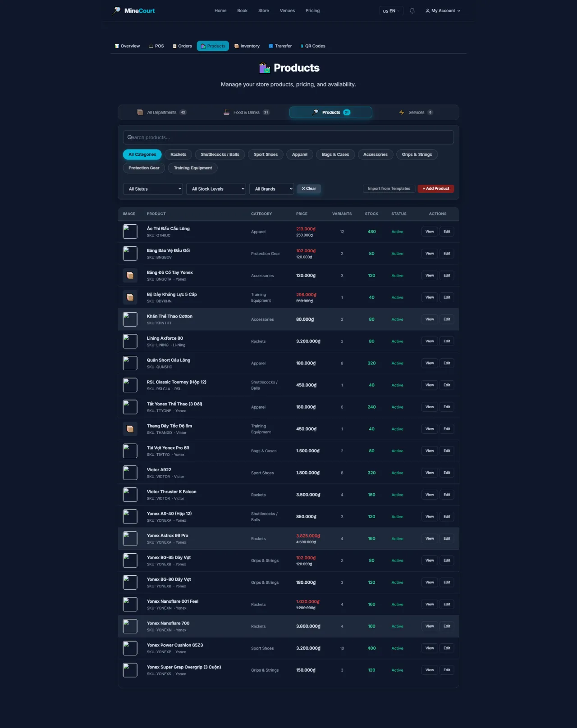The width and height of the screenshot is (577, 728).
Task: Filter by Rackets category
Action: [179, 155]
